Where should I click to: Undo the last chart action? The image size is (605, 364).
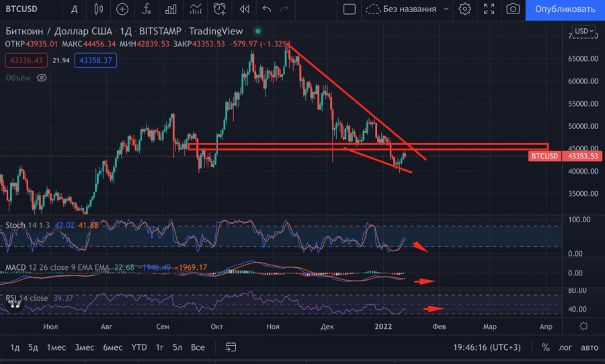[267, 9]
